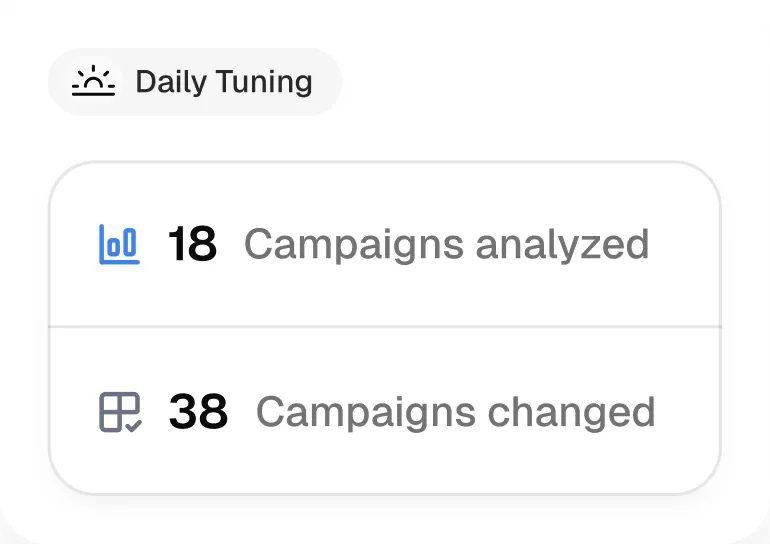The image size is (770, 544).
Task: Select the blue bar chart icon
Action: pyautogui.click(x=119, y=244)
